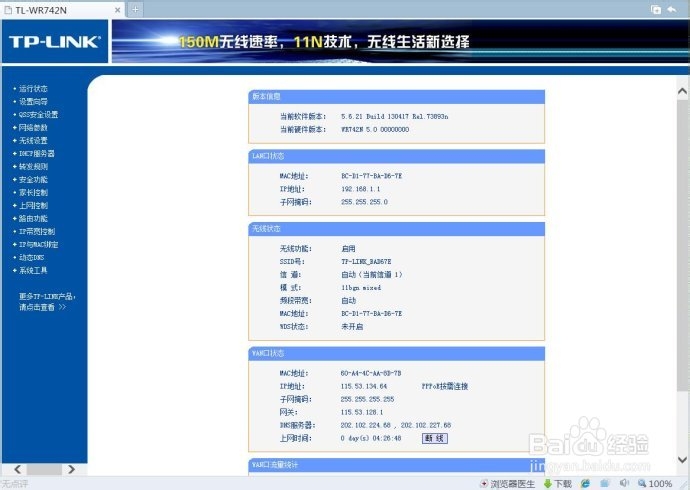Screen dimensions: 690x490
Task: Open 设置向导 setup wizard
Action: [33, 102]
